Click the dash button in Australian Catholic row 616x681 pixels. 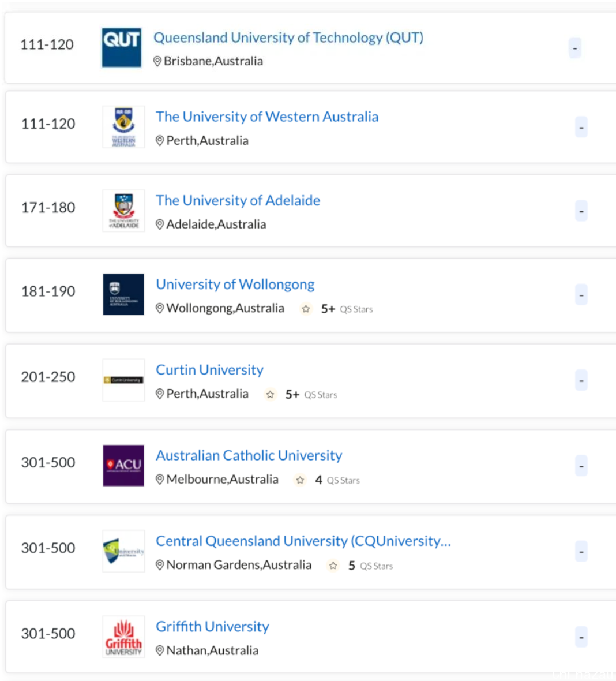click(x=581, y=466)
